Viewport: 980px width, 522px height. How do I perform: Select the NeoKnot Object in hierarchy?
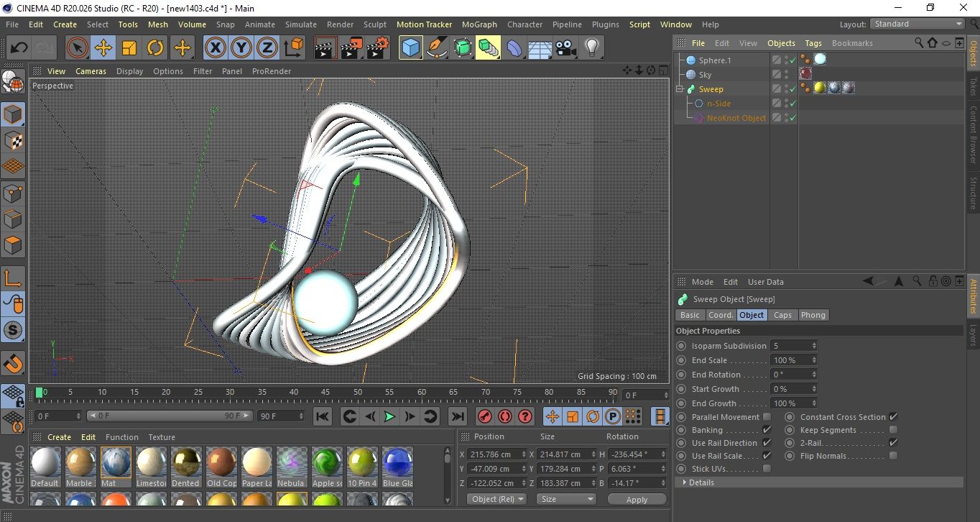pyautogui.click(x=736, y=118)
